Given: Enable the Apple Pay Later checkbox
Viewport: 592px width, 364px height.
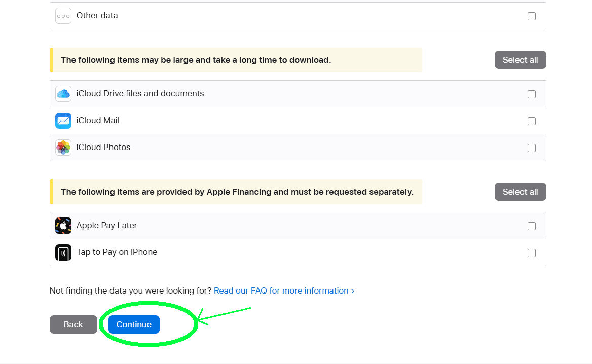Looking at the screenshot, I should pyautogui.click(x=531, y=226).
